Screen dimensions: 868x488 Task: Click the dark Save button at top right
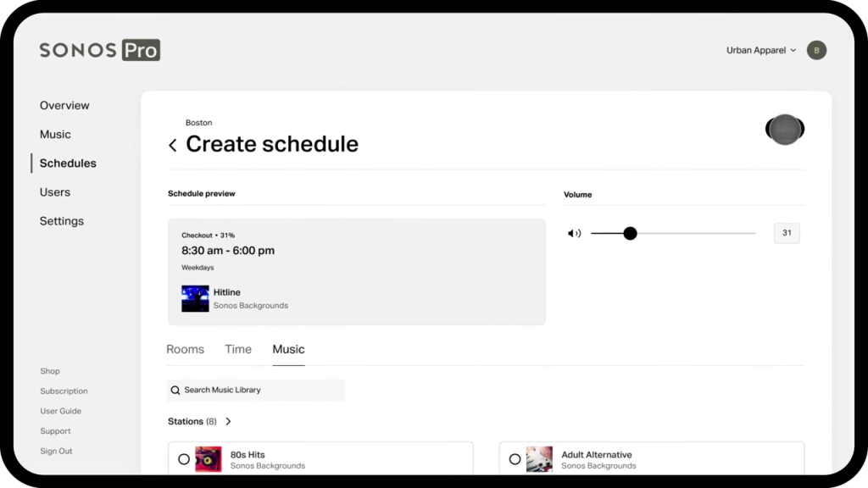tap(785, 130)
